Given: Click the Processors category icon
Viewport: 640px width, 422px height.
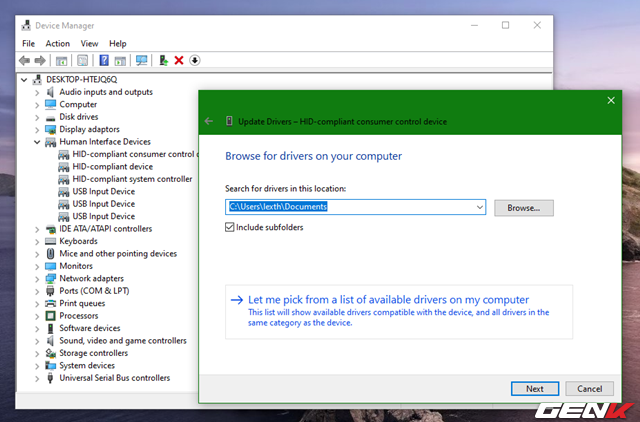Looking at the screenshot, I should pyautogui.click(x=50, y=316).
